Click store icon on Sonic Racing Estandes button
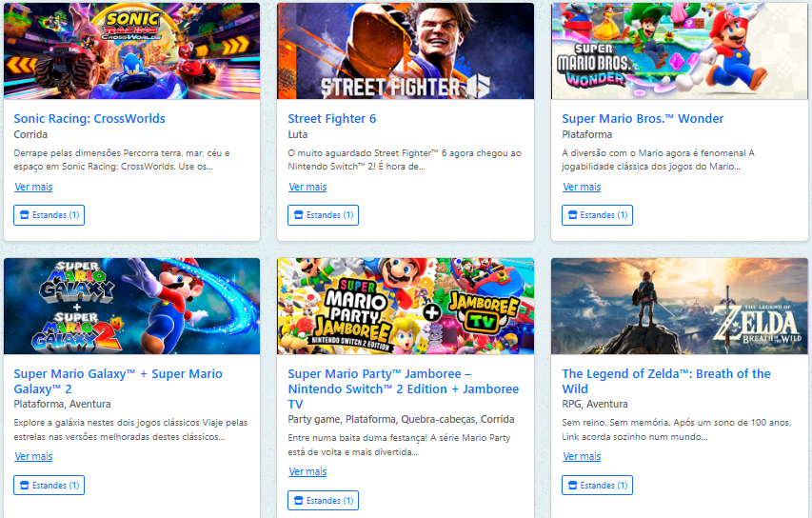This screenshot has width=812, height=518. pyautogui.click(x=25, y=215)
